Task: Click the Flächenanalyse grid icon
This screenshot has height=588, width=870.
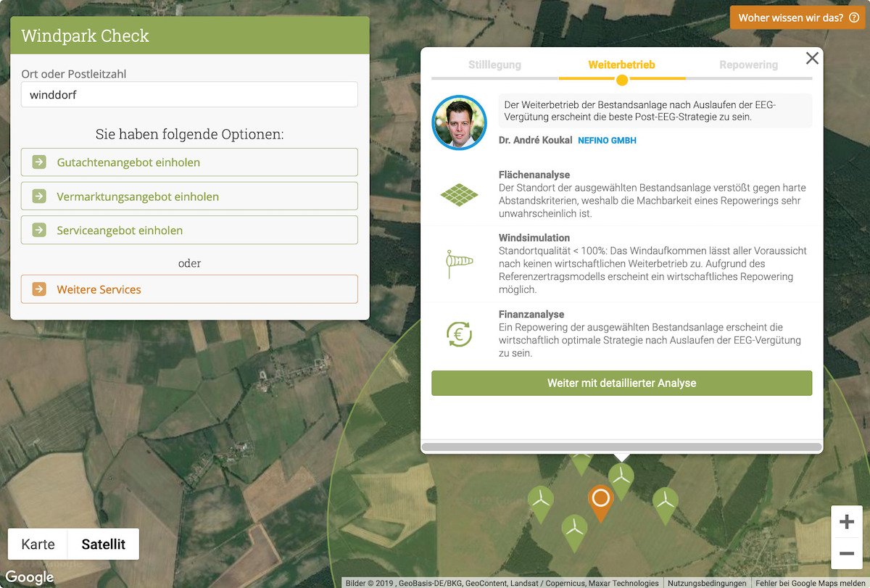Action: click(x=460, y=194)
